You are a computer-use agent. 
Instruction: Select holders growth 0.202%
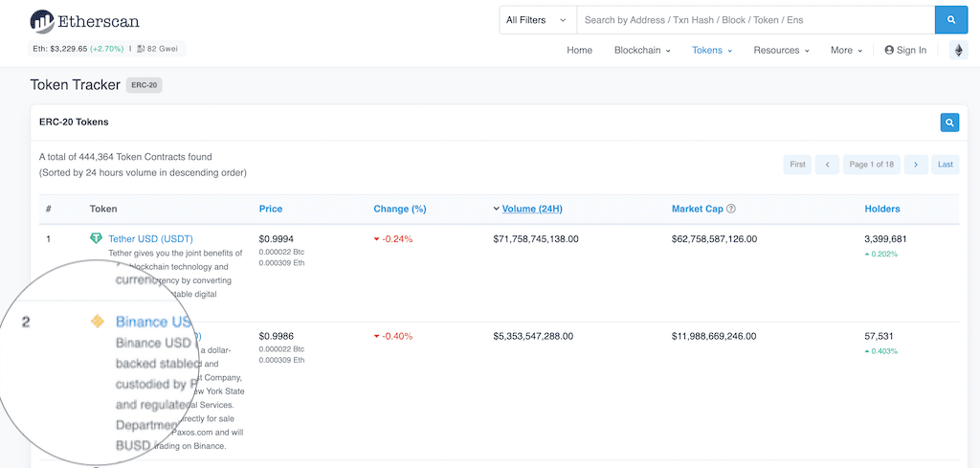click(x=880, y=254)
